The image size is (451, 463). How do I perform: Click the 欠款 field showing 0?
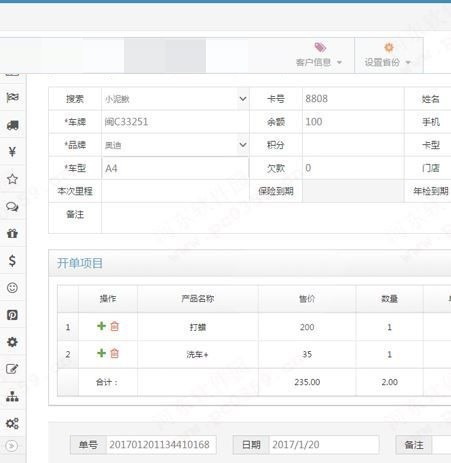[x=353, y=168]
